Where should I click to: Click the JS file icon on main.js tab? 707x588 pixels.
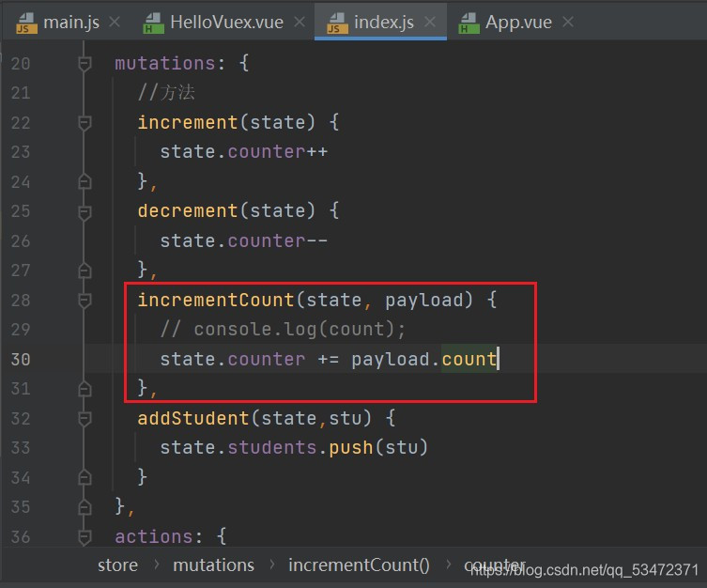[x=26, y=23]
